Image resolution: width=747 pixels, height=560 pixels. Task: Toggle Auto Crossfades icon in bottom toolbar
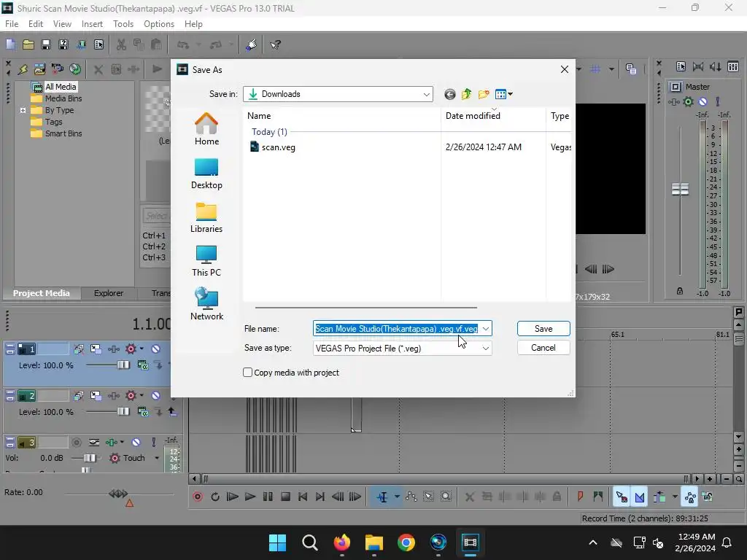point(639,497)
